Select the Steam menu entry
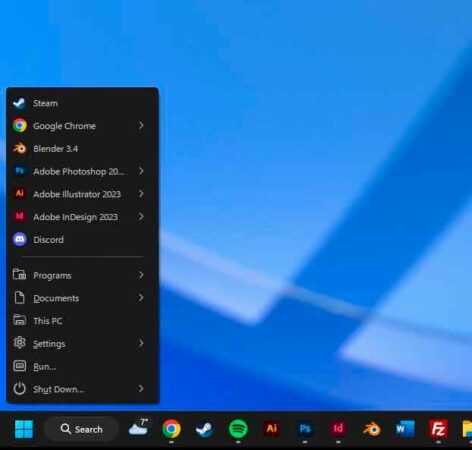 [x=82, y=103]
